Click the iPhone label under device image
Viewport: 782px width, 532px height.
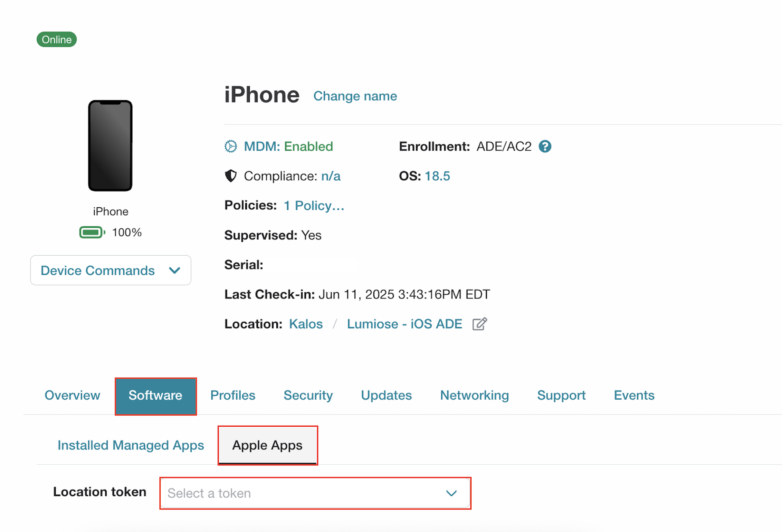pyautogui.click(x=111, y=211)
